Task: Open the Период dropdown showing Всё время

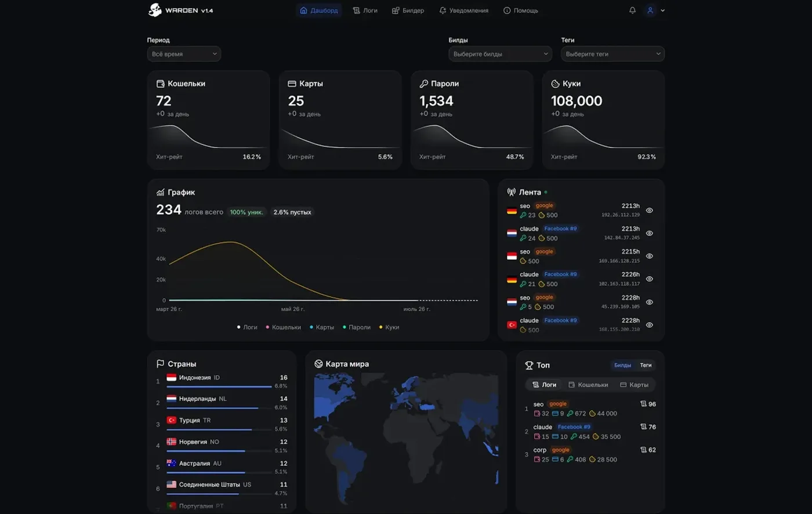Action: 184,54
